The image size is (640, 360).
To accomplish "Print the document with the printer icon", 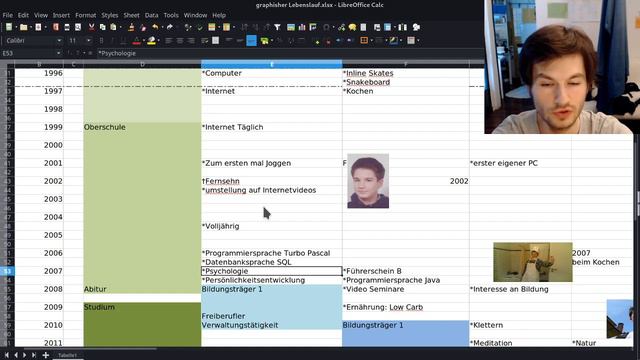I will (67, 27).
